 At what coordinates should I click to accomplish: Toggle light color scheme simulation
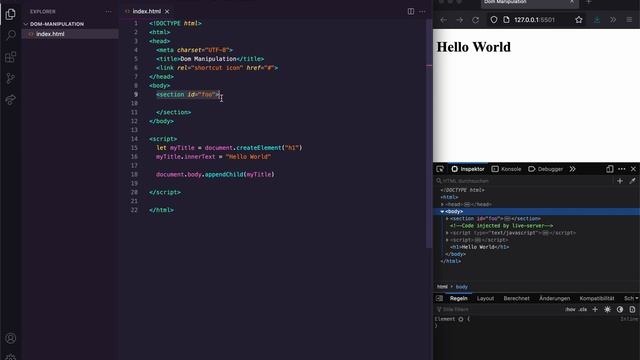(607, 309)
